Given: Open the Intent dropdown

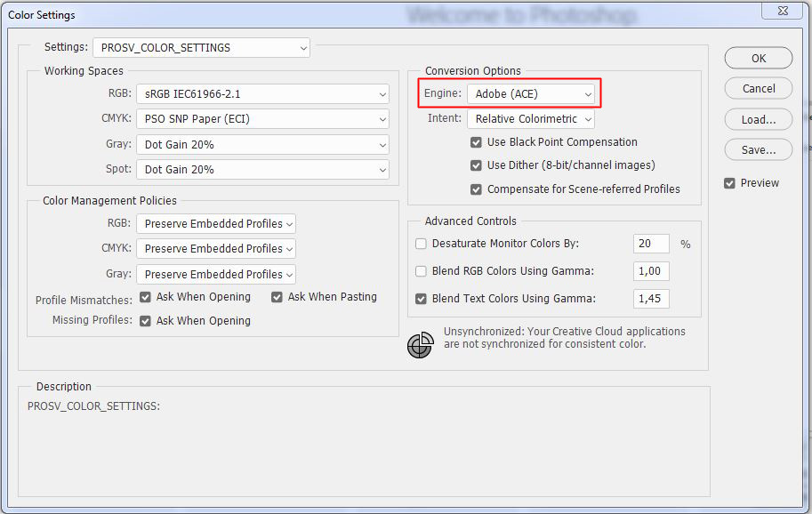Looking at the screenshot, I should point(532,118).
